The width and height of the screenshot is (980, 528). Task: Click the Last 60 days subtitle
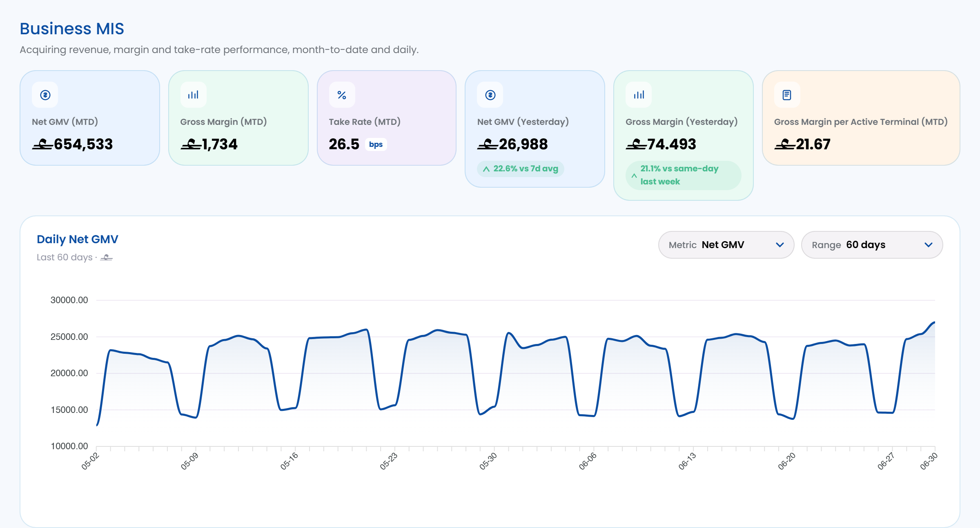pos(75,257)
